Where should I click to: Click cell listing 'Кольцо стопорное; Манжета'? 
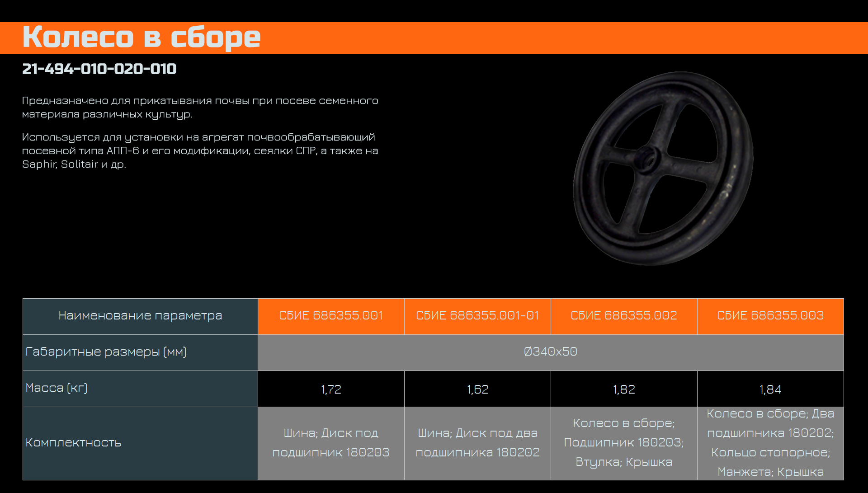pos(770,442)
